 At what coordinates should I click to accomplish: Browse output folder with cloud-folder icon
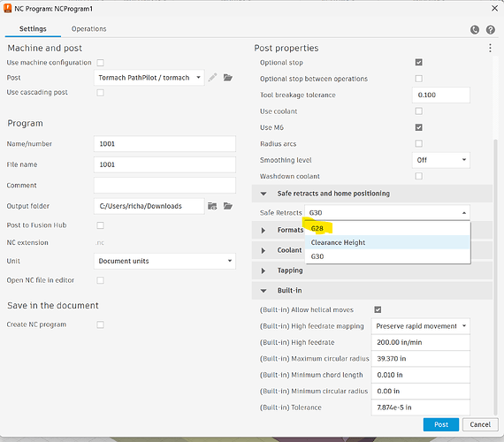(212, 206)
